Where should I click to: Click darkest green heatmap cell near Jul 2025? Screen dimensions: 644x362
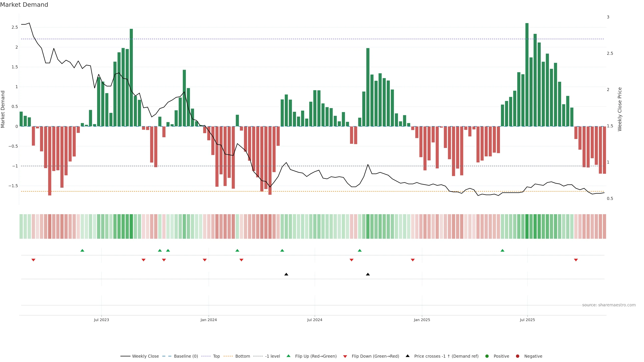click(x=527, y=226)
